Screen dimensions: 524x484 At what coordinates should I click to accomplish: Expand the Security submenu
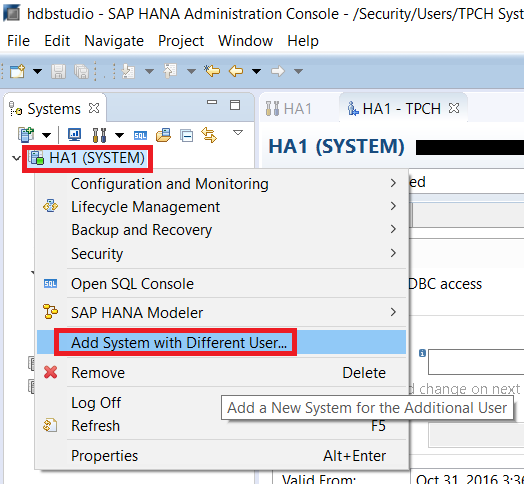click(x=222, y=253)
